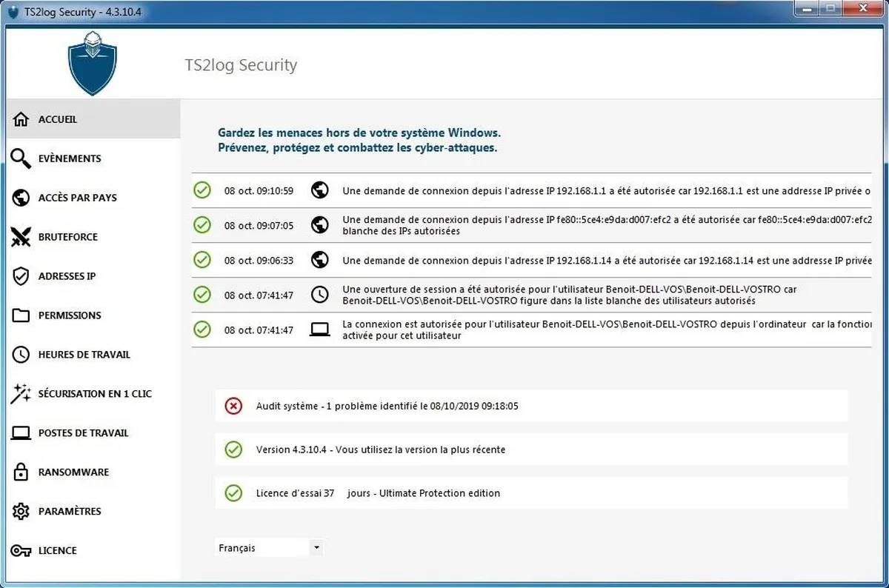Viewport: 889px width, 588px height.
Task: Click the Adresses IP shield icon
Action: tap(21, 276)
